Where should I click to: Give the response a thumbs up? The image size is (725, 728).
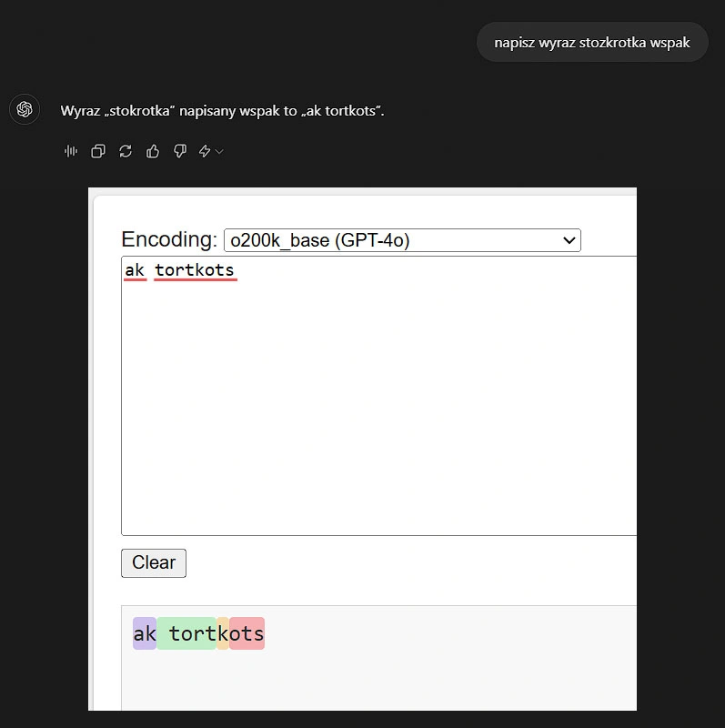click(x=153, y=151)
